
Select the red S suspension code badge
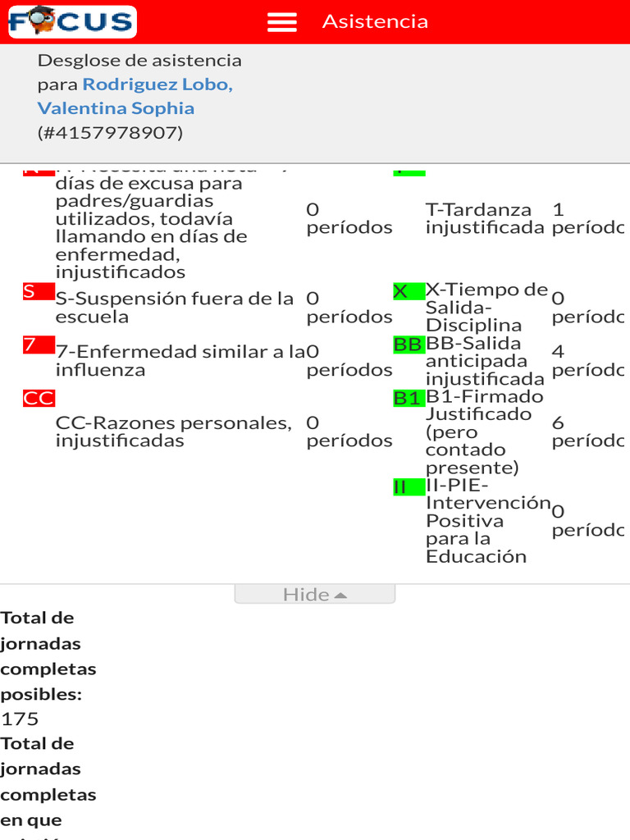coord(39,291)
